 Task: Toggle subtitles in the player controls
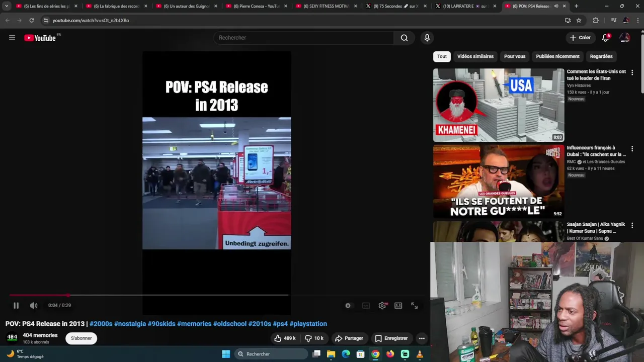pos(366,305)
